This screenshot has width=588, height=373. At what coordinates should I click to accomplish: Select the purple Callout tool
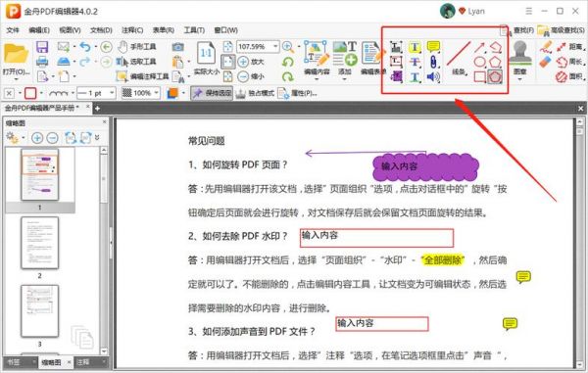coord(396,76)
